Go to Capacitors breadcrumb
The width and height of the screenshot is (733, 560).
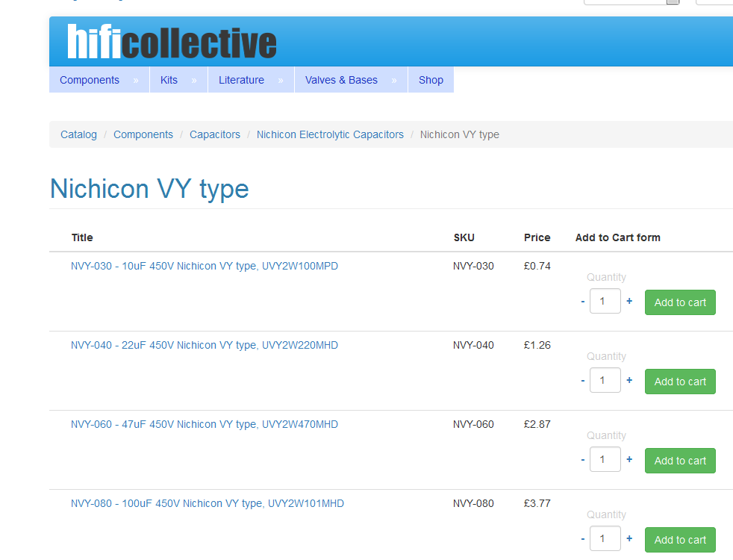click(x=214, y=134)
